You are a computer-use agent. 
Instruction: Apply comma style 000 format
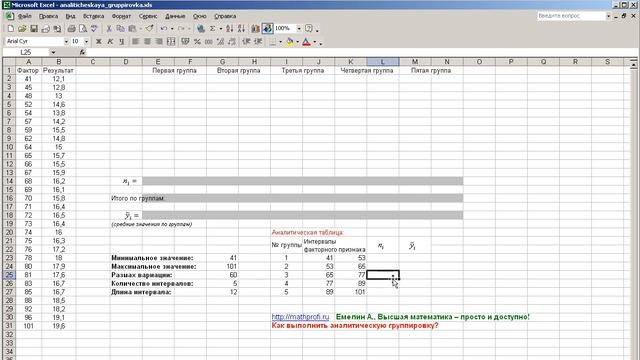tap(209, 42)
